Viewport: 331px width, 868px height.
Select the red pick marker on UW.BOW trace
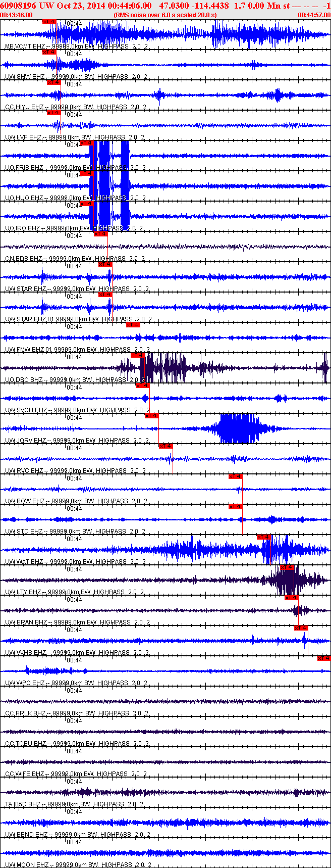[x=235, y=476]
